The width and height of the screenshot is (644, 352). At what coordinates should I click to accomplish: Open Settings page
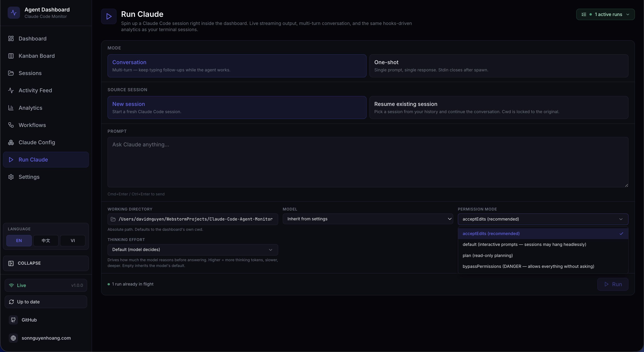46,177
